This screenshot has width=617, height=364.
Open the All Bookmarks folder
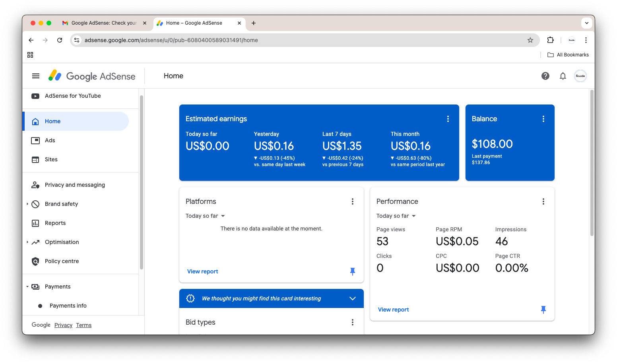[568, 55]
